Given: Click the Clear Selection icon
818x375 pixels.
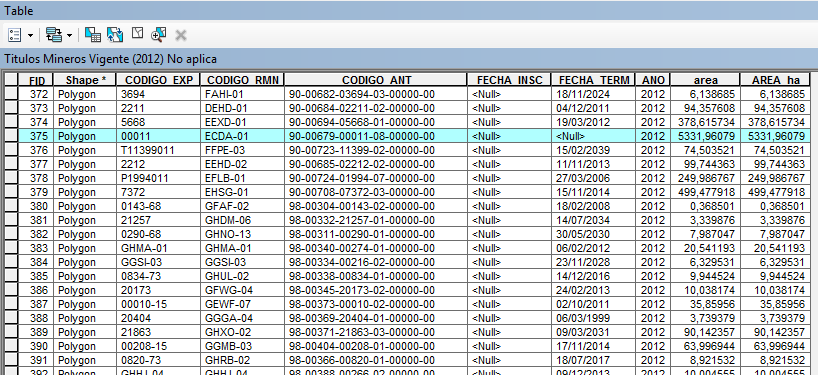Looking at the screenshot, I should tap(137, 33).
